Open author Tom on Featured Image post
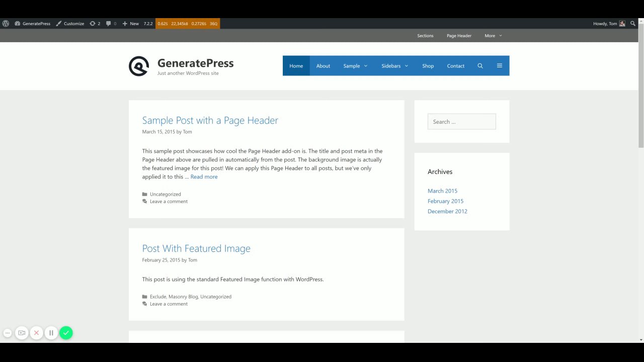644x362 pixels. (193, 260)
